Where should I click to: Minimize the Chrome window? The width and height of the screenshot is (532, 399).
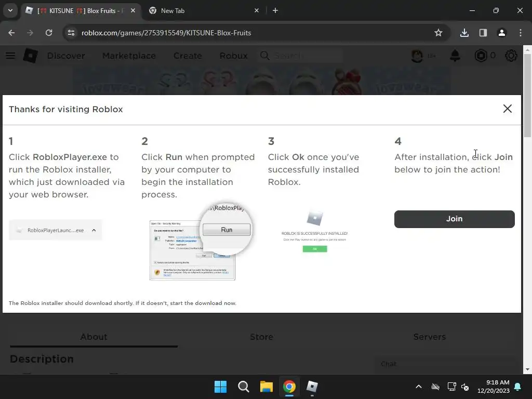coord(472,10)
